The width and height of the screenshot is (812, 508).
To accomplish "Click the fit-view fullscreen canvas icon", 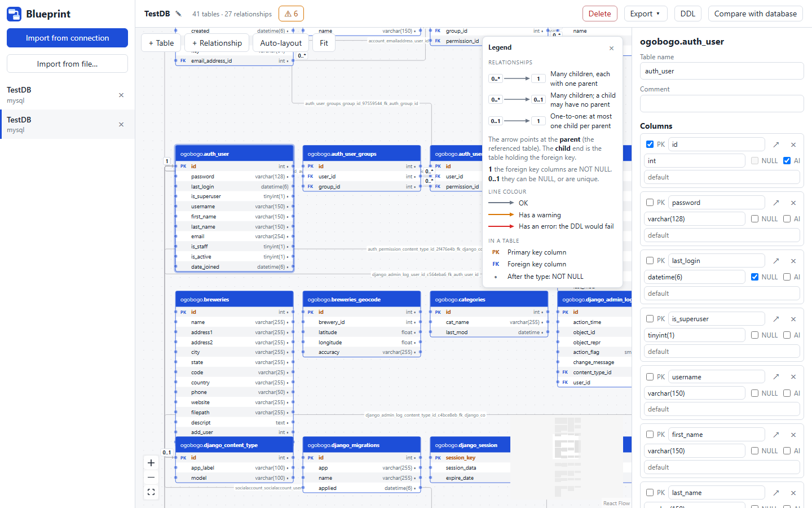I will pos(151,492).
